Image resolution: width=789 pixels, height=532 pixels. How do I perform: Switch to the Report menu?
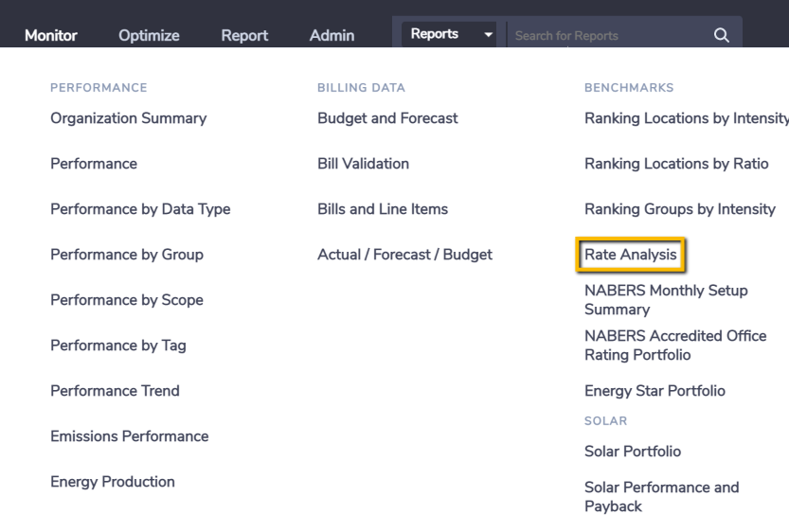click(x=244, y=35)
